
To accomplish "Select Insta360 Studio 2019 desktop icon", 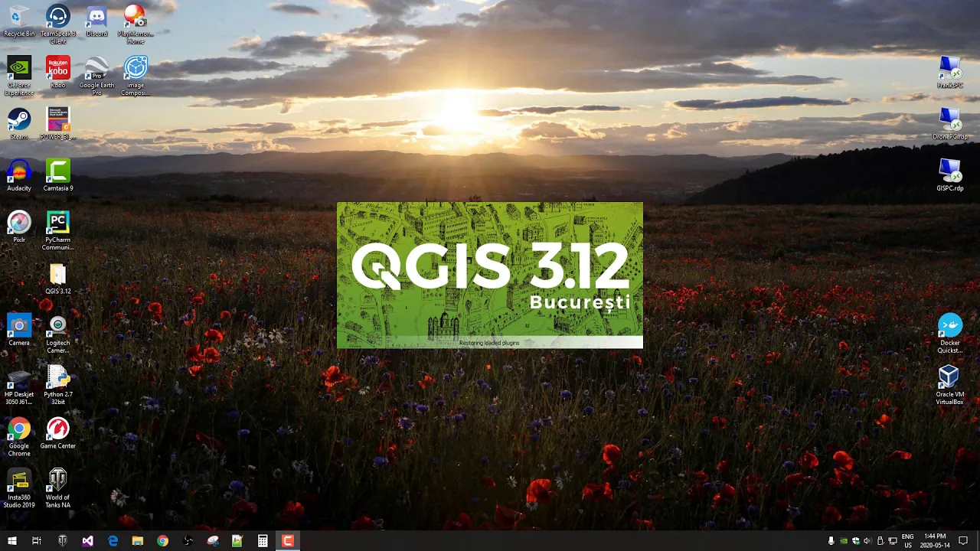I will pos(19,488).
